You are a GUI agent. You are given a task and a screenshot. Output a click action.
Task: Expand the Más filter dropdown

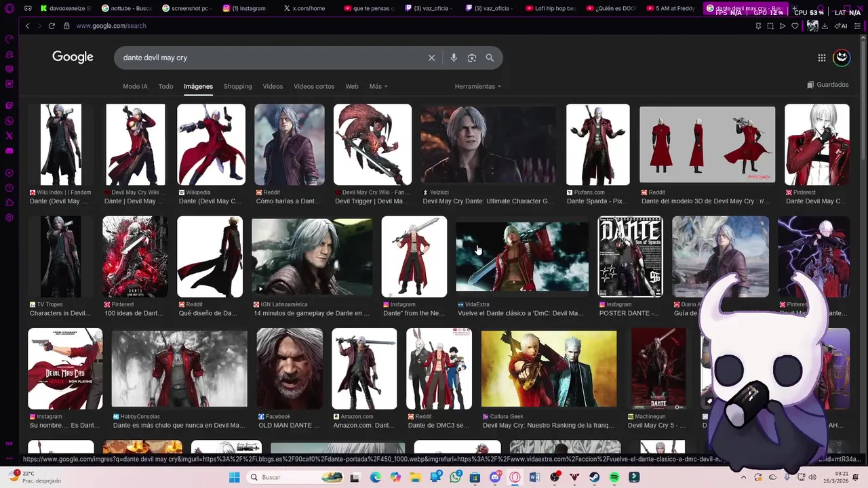pyautogui.click(x=378, y=87)
